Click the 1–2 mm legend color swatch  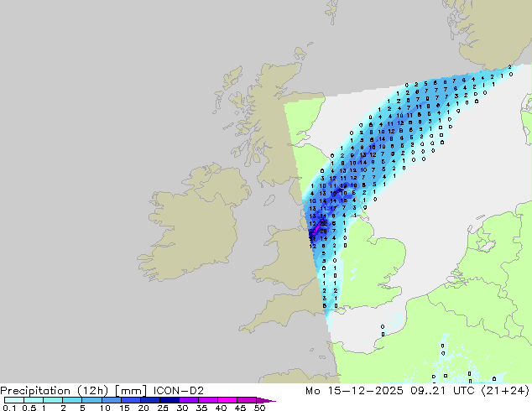coord(53,400)
